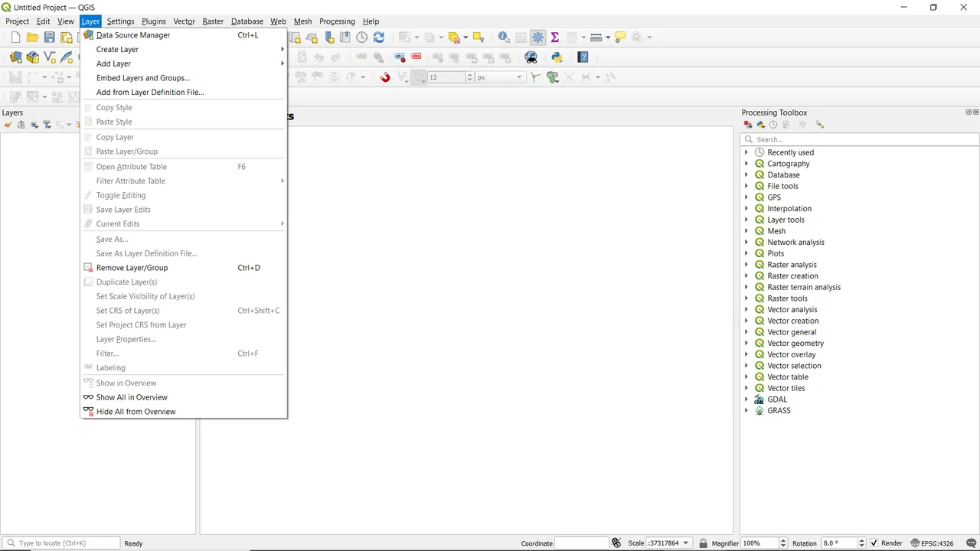This screenshot has width=980, height=551.
Task: Click the New GeoPackage Layer icon
Action: 33,57
